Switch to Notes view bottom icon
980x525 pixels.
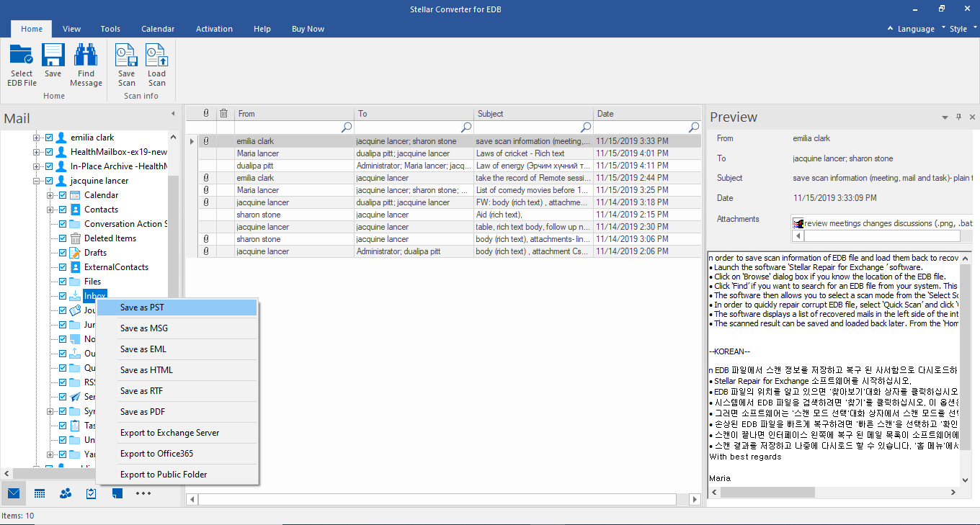pos(117,493)
